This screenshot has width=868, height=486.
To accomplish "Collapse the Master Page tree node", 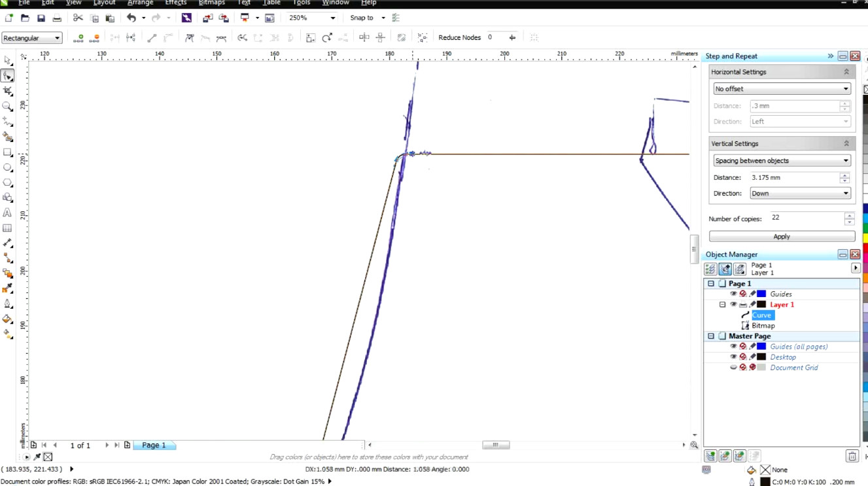I will [x=711, y=336].
